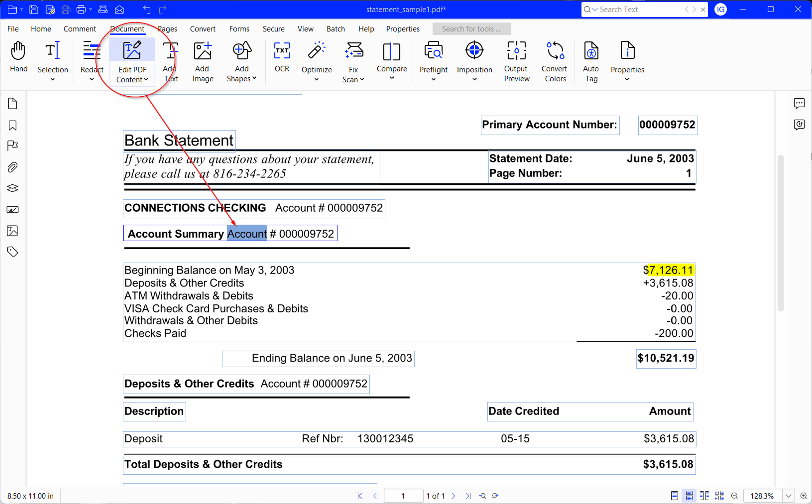Screen dimensions: 812x504
Task: Click the Save icon in title bar
Action: point(34,9)
